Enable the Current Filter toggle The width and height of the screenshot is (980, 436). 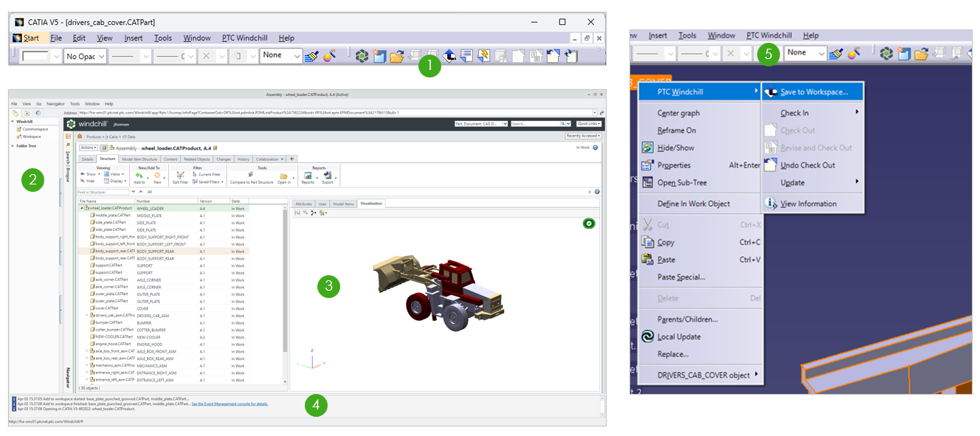click(207, 173)
